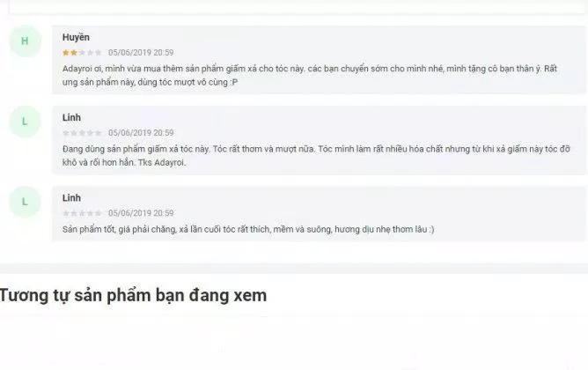The height and width of the screenshot is (370, 588).
Task: Click Huyền's review date 05/06/2019 20:59
Action: (x=141, y=53)
